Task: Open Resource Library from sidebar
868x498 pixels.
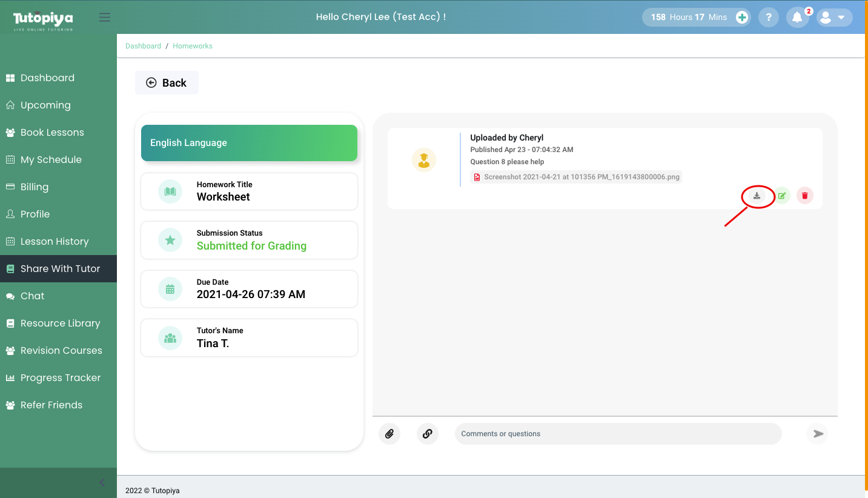Action: [60, 324]
